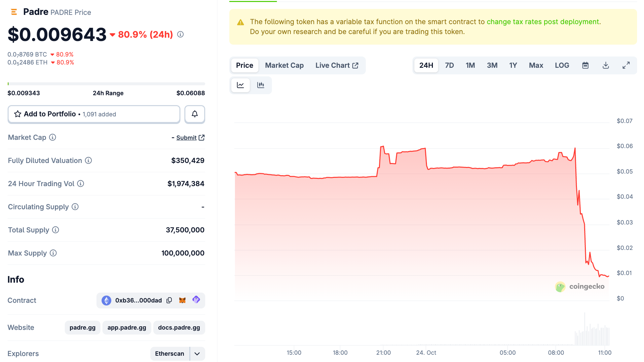Expand the Explorers dropdown arrow
This screenshot has width=644, height=362.
[x=197, y=354]
